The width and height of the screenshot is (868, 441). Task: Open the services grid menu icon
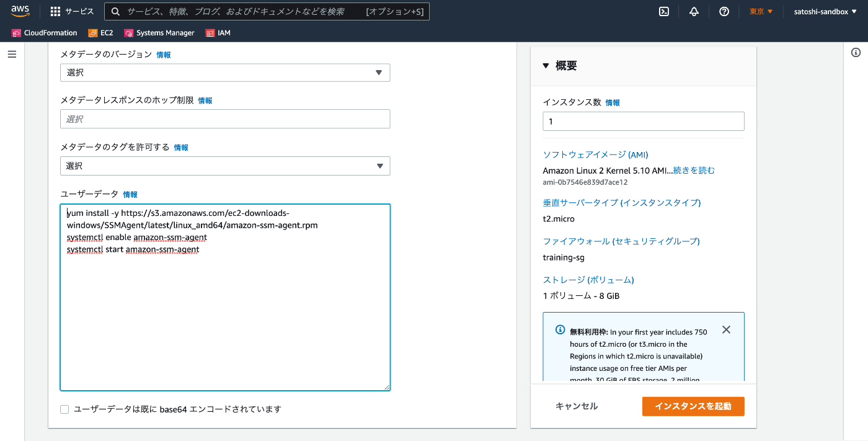[56, 11]
